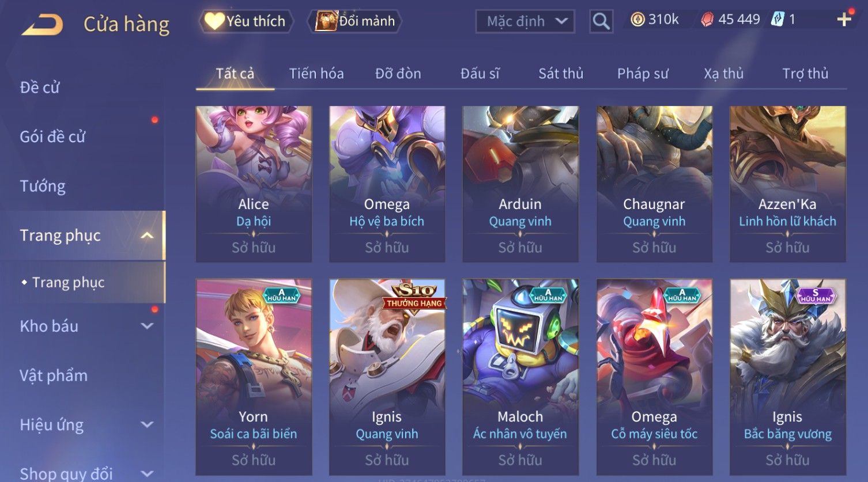The width and height of the screenshot is (868, 482).
Task: Expand the Hiệu ứng sidebar section
Action: (148, 425)
